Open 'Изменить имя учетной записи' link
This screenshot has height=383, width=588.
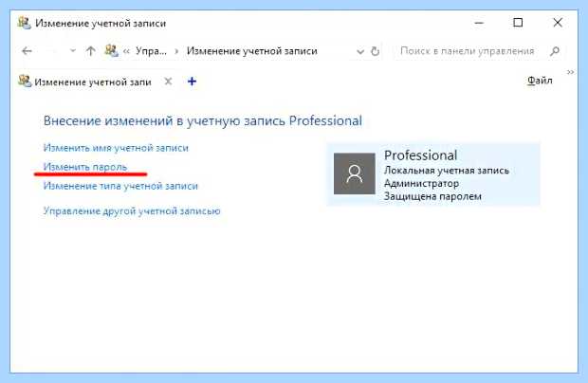pos(116,148)
